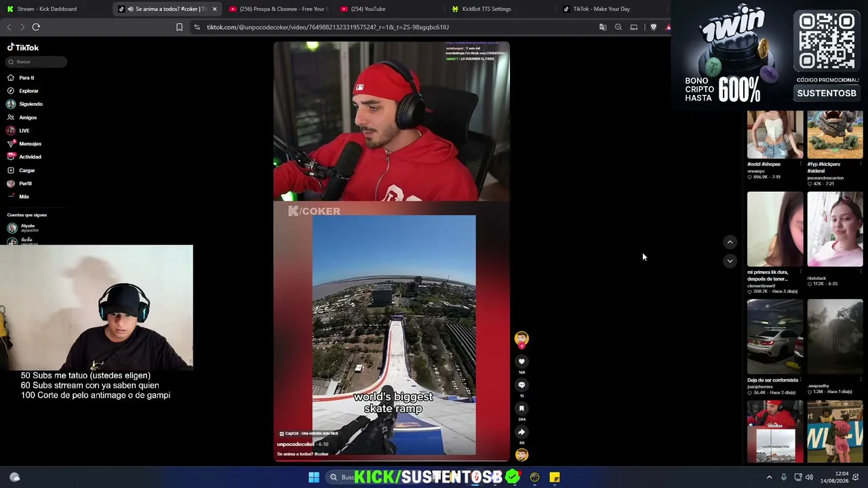Open the .aaapaathy storm video thumbnail
Screen dimensions: 868x488
pyautogui.click(x=835, y=337)
